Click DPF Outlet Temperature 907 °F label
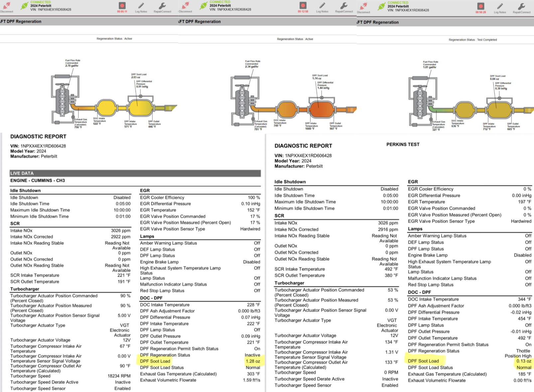Viewport: 534px width, 392px height. (336, 126)
